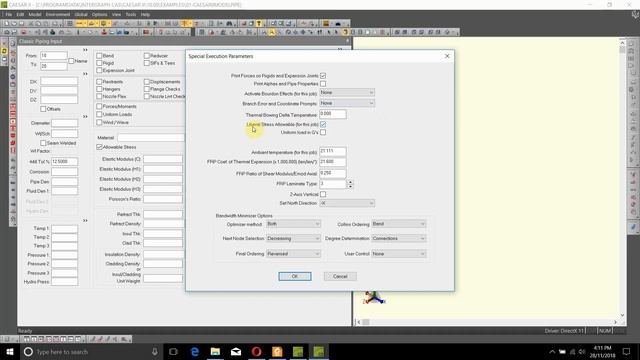Click the Material input field
The height and width of the screenshot is (360, 640).
tap(151, 138)
